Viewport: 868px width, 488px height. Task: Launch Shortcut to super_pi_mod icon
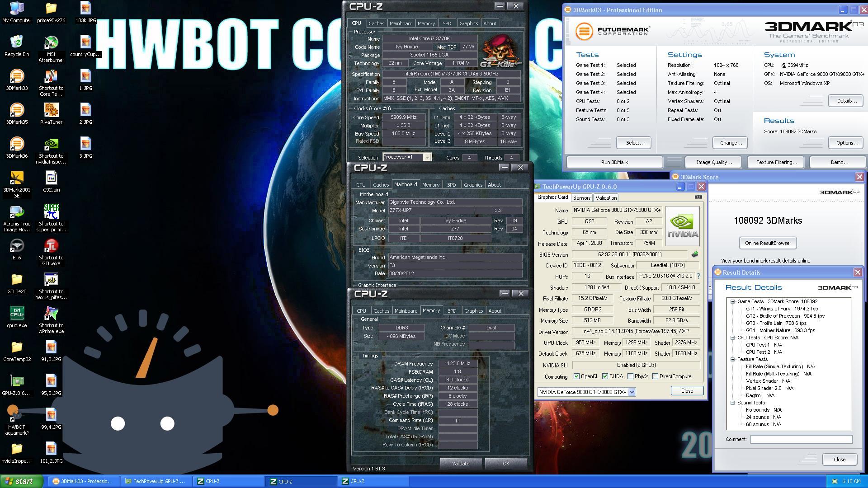(51, 218)
